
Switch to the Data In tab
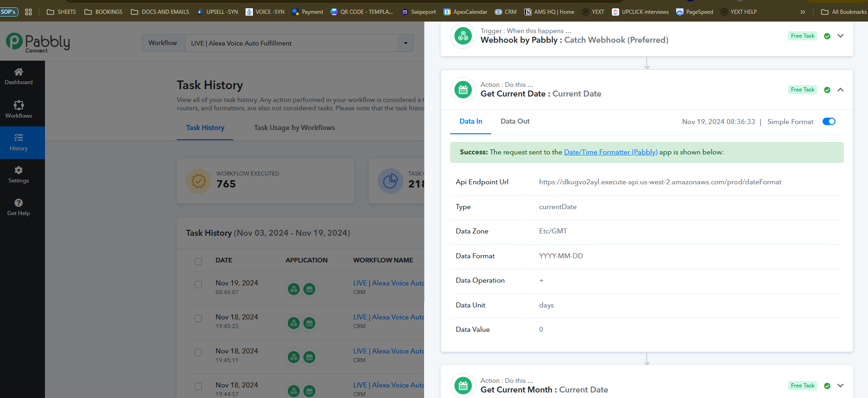click(470, 121)
